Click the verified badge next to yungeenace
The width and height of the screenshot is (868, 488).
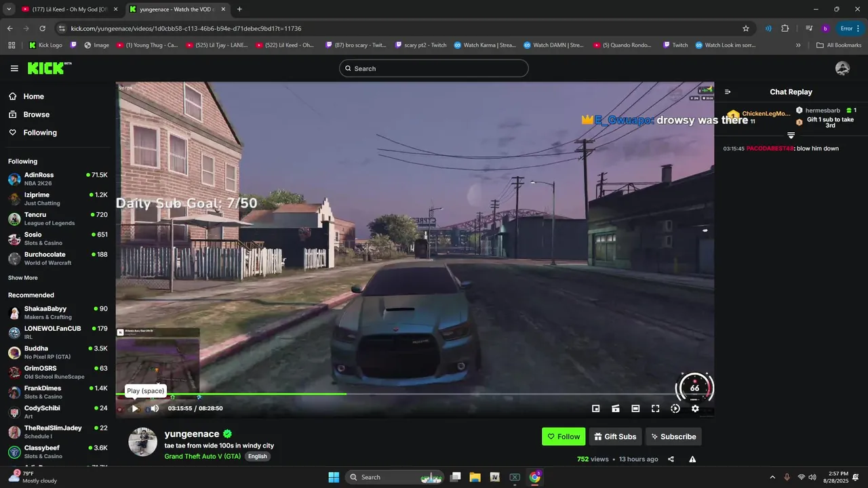pyautogui.click(x=228, y=434)
